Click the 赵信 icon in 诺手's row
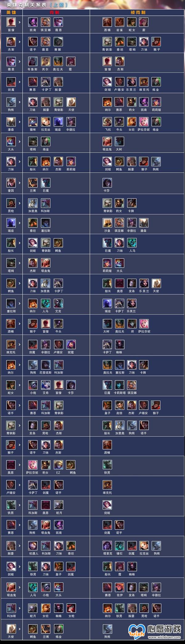 pos(120,405)
